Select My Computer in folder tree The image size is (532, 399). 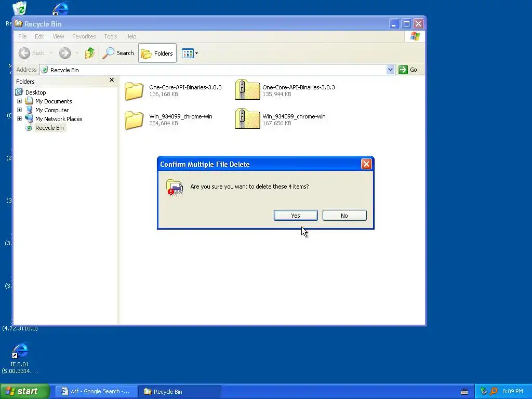click(x=52, y=110)
